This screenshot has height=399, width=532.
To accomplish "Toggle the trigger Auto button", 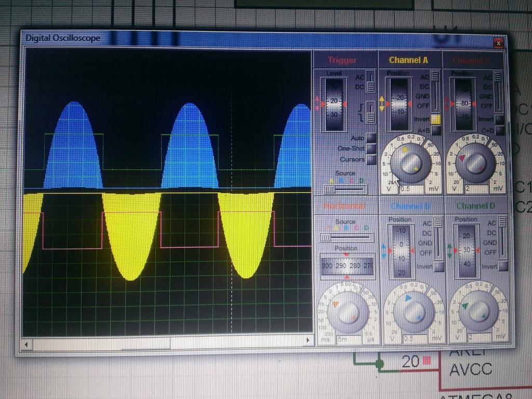I will click(x=371, y=138).
